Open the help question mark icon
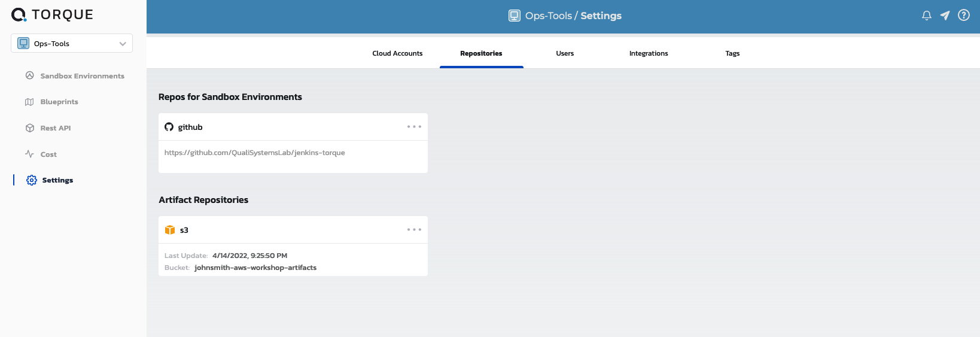The width and height of the screenshot is (980, 337). pos(964,16)
